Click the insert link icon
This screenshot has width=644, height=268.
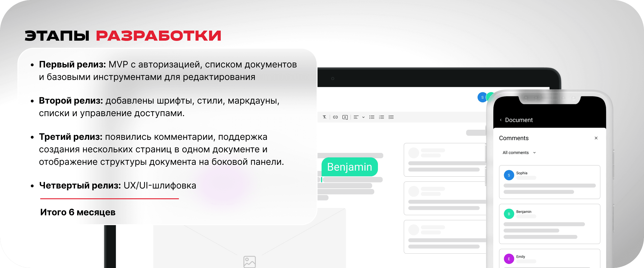point(335,117)
